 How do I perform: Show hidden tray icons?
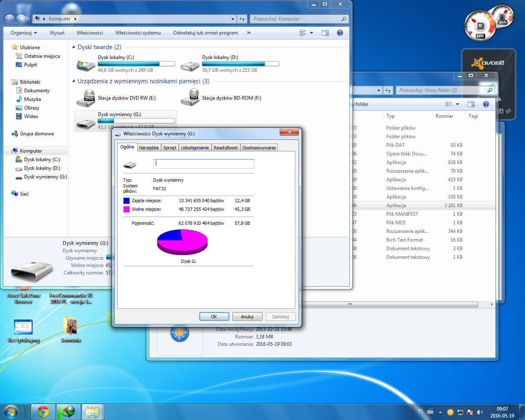point(440,412)
